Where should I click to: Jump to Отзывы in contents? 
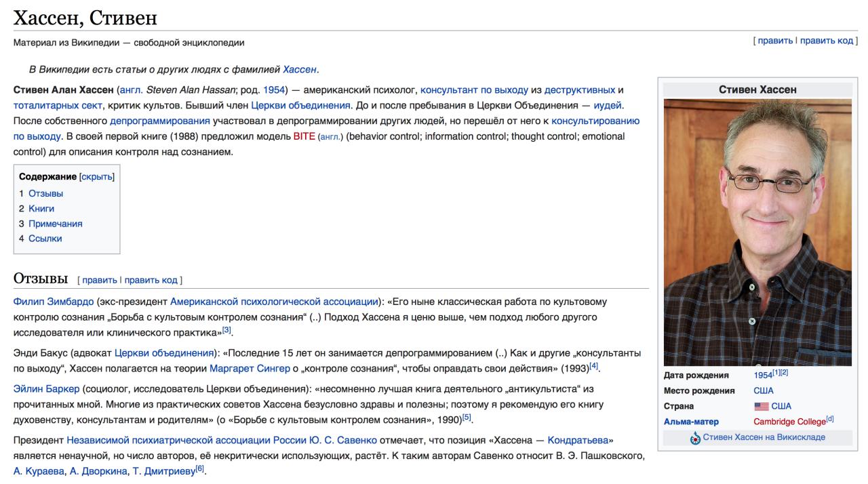pos(45,193)
